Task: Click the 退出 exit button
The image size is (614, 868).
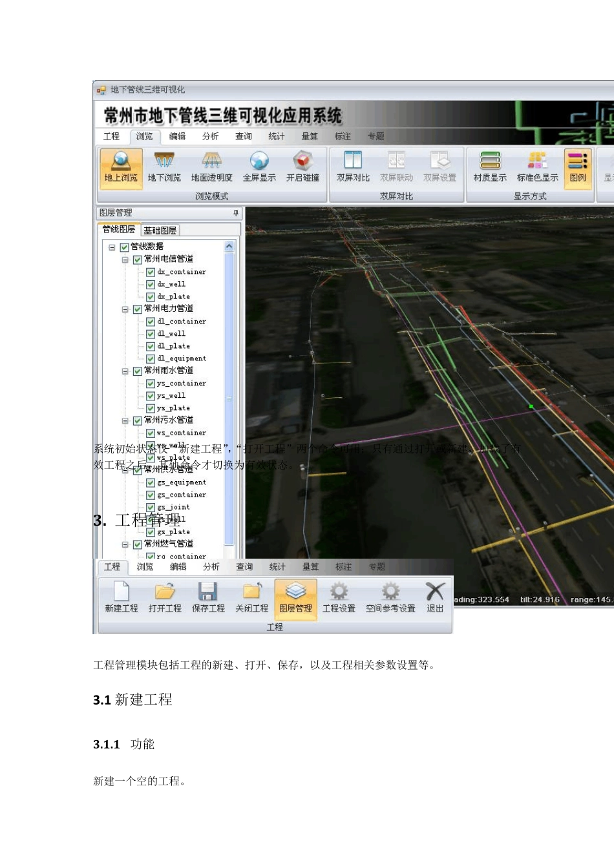Action: (435, 597)
